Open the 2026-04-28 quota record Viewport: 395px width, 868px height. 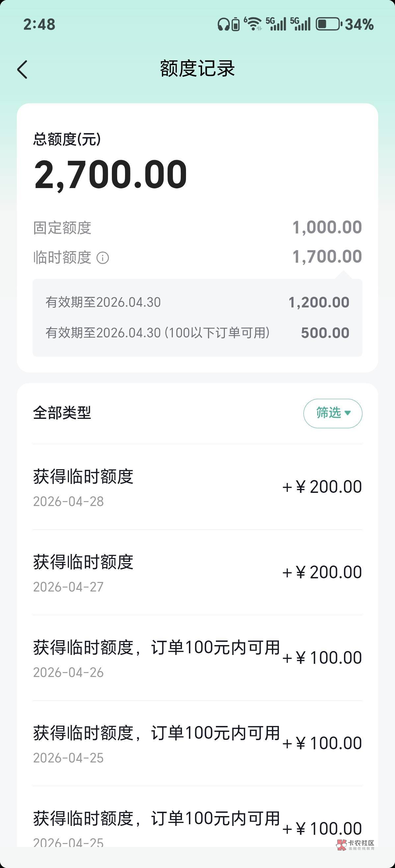pos(197,487)
